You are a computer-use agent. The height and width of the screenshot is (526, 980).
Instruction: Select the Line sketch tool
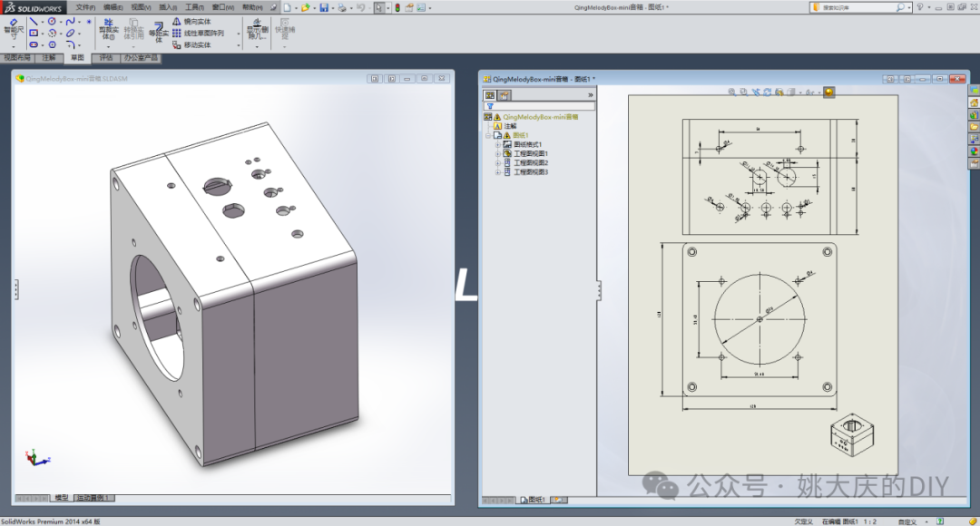pos(34,21)
